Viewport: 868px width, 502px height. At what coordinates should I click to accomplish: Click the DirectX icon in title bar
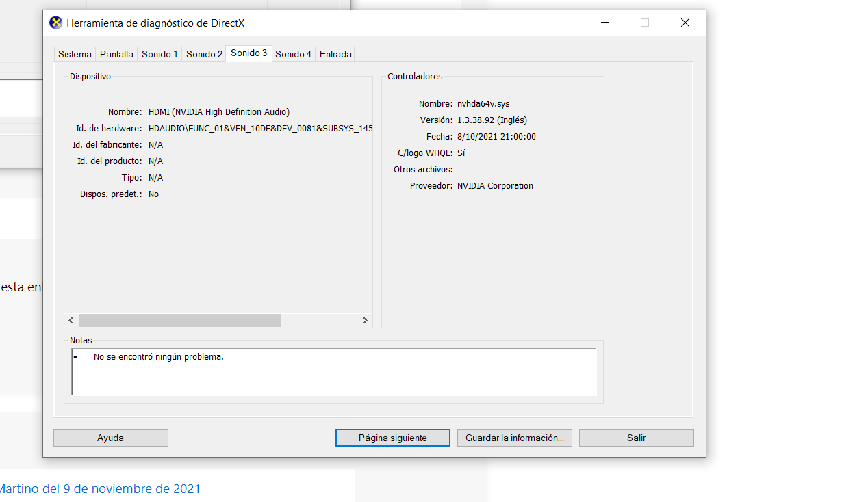[x=56, y=23]
